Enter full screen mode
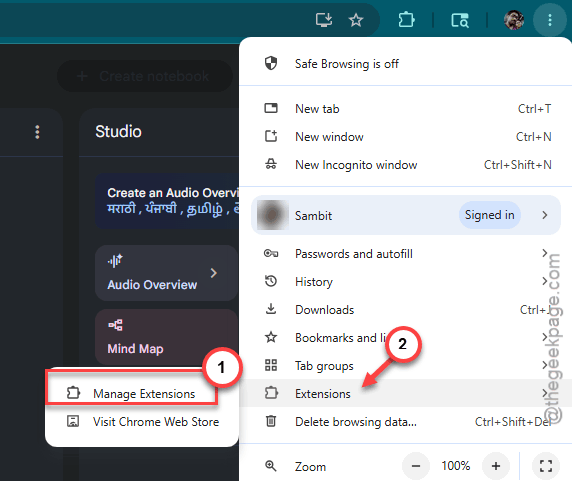The width and height of the screenshot is (572, 481). pos(546,466)
